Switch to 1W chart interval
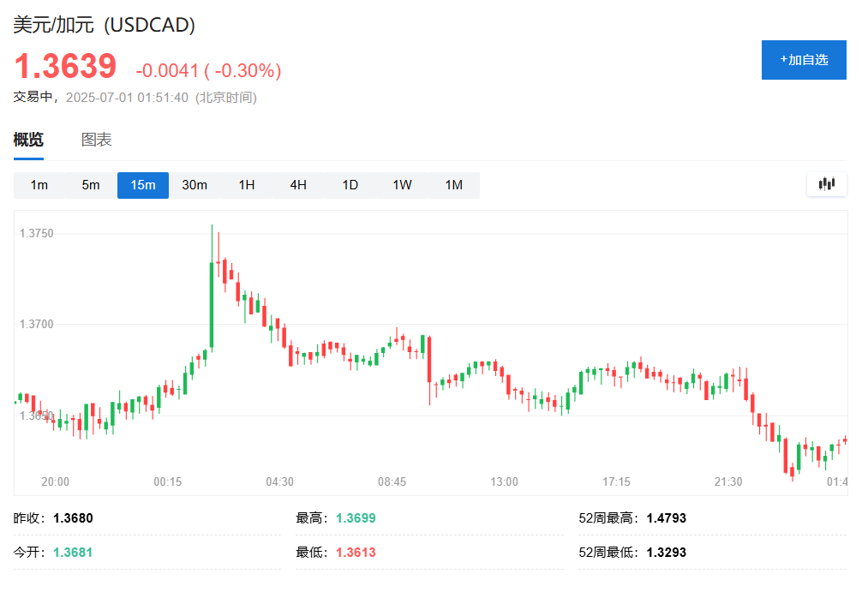 pos(403,185)
